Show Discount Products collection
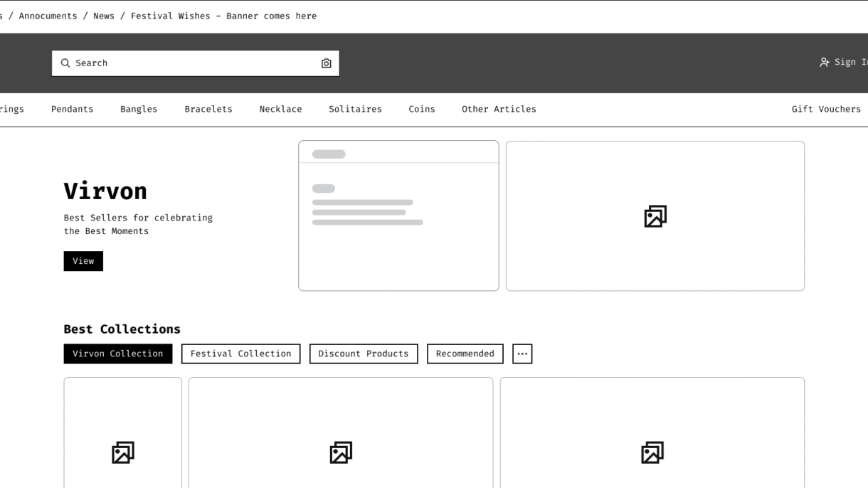Image resolution: width=868 pixels, height=488 pixels. tap(364, 354)
